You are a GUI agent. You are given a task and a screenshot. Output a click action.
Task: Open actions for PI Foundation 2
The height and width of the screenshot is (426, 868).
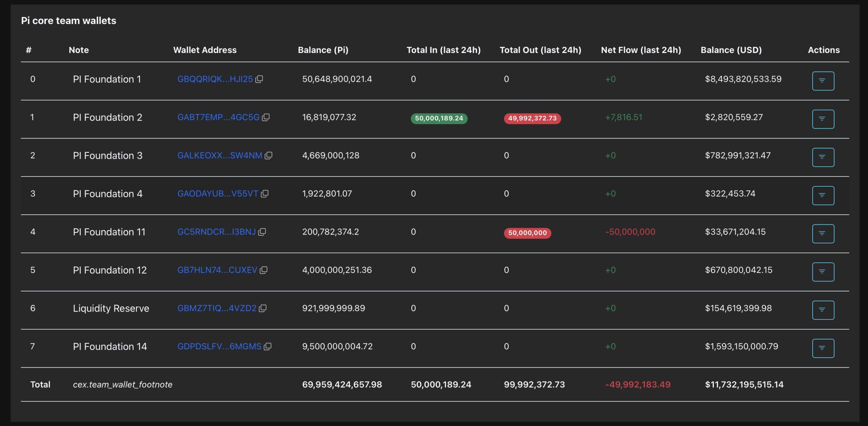click(x=823, y=119)
